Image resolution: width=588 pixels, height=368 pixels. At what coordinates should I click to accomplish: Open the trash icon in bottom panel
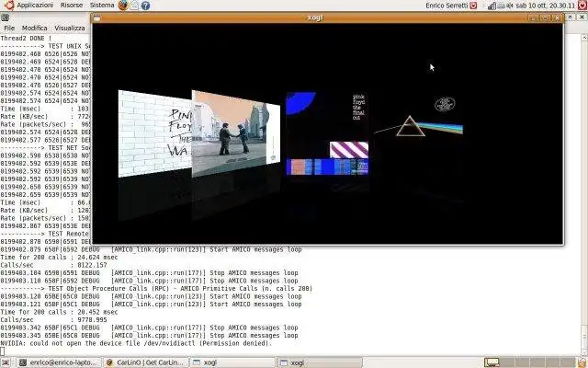point(582,362)
